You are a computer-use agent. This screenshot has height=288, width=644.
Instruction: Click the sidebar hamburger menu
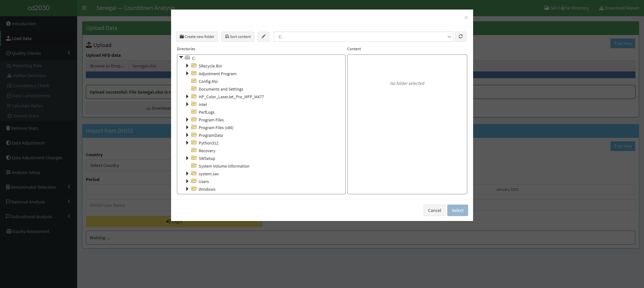[84, 8]
